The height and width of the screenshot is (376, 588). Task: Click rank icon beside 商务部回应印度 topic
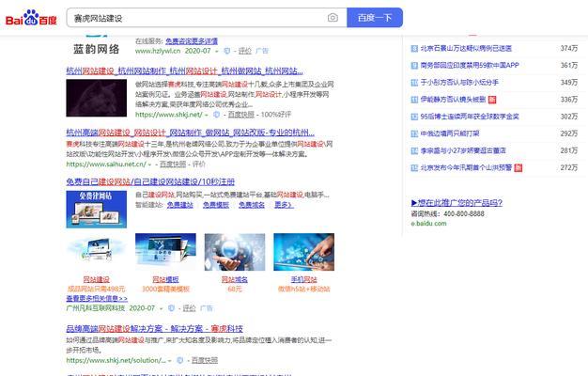click(414, 65)
